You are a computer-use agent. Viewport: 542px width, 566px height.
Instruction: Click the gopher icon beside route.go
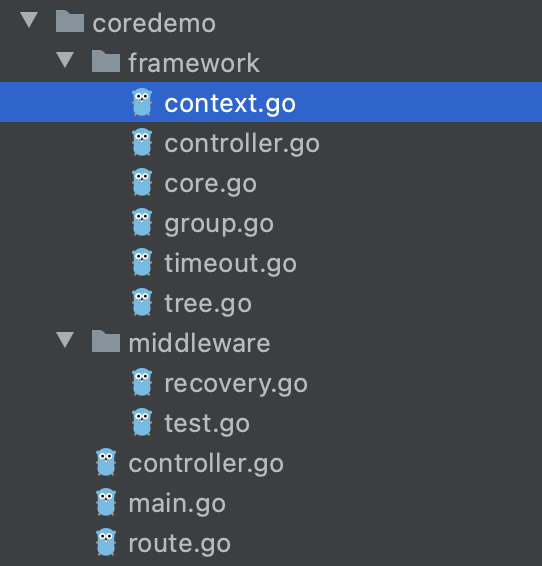(x=106, y=543)
